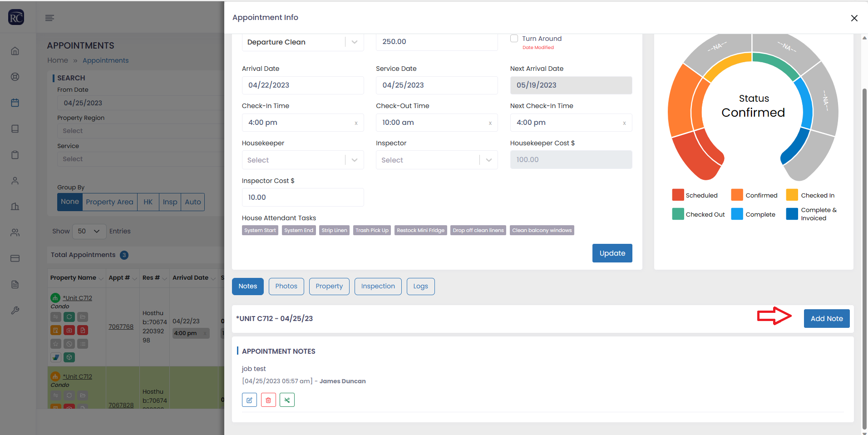Open Property Region select in search panel
The width and height of the screenshot is (868, 435).
141,131
